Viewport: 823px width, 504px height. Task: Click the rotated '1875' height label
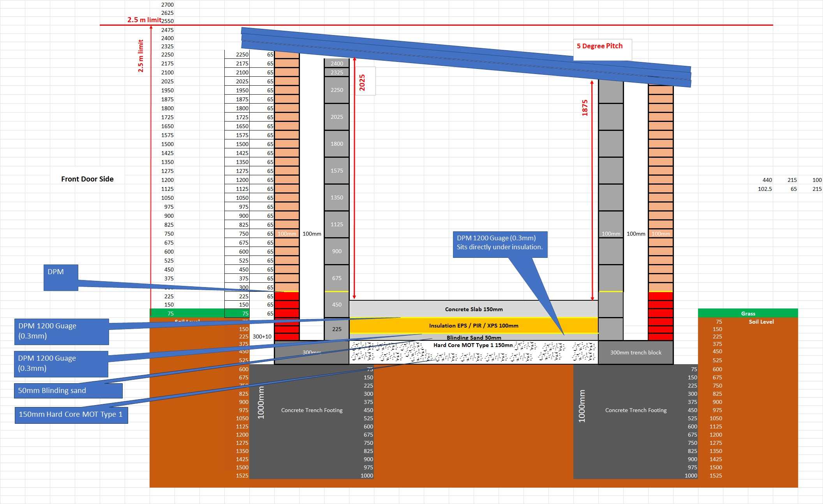point(585,108)
